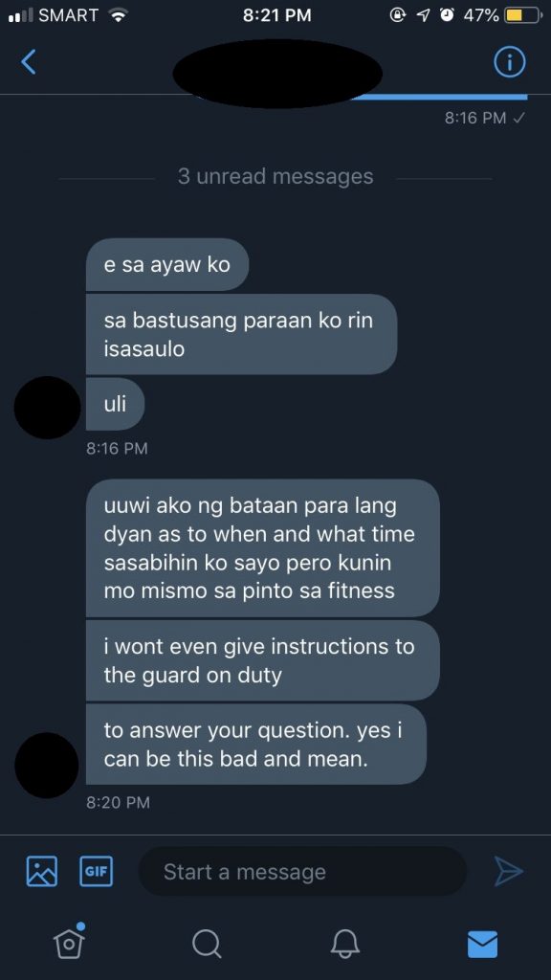This screenshot has height=980, width=551.
Task: Tap sender avatar beside last message
Action: tap(47, 765)
